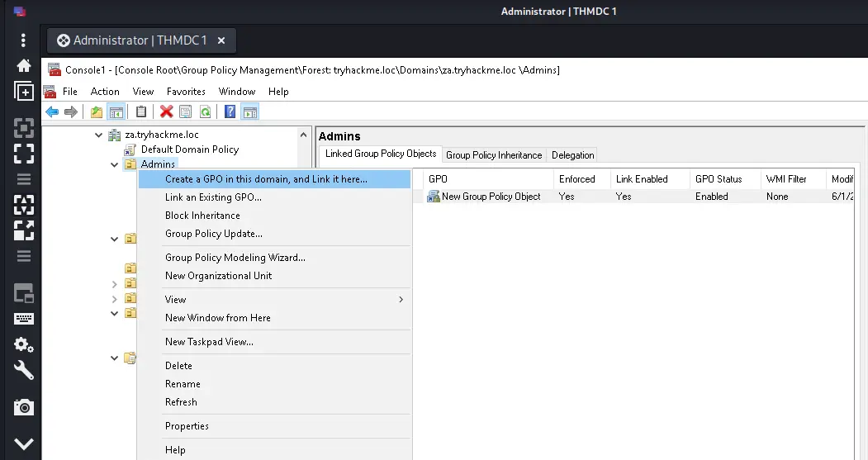The height and width of the screenshot is (460, 868).
Task: Sort by the Enforced column header
Action: pos(581,179)
